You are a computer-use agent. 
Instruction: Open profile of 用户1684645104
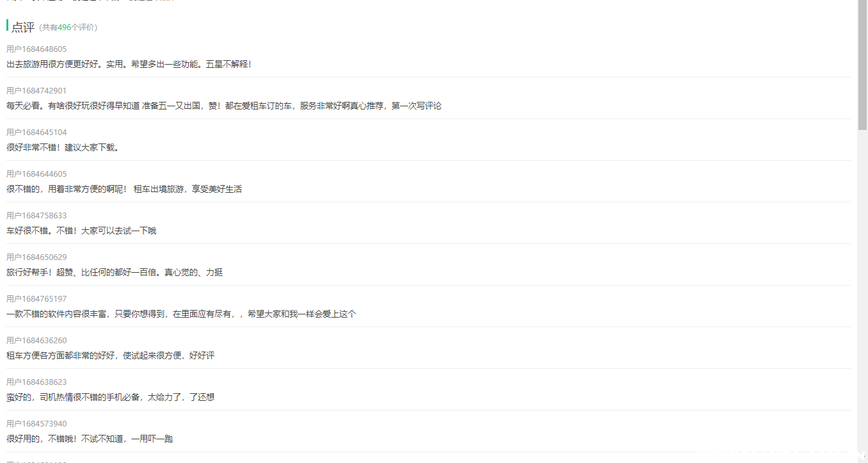(36, 133)
